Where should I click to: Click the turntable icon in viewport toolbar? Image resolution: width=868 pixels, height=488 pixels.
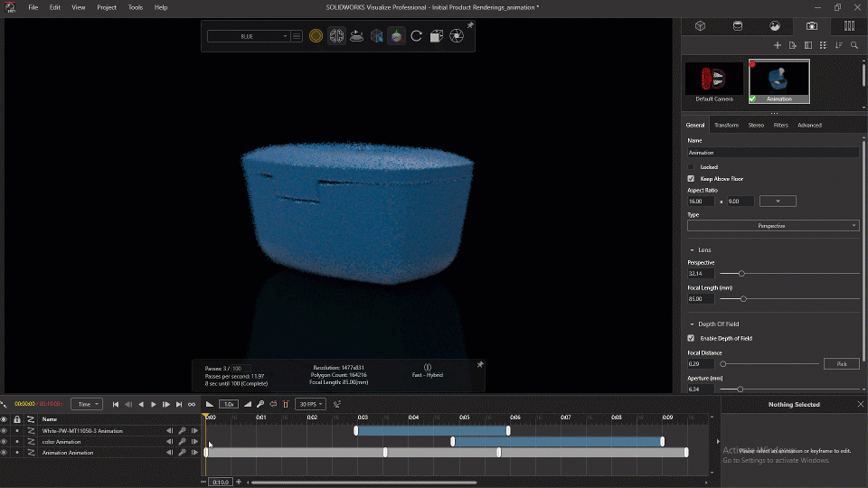(x=356, y=36)
